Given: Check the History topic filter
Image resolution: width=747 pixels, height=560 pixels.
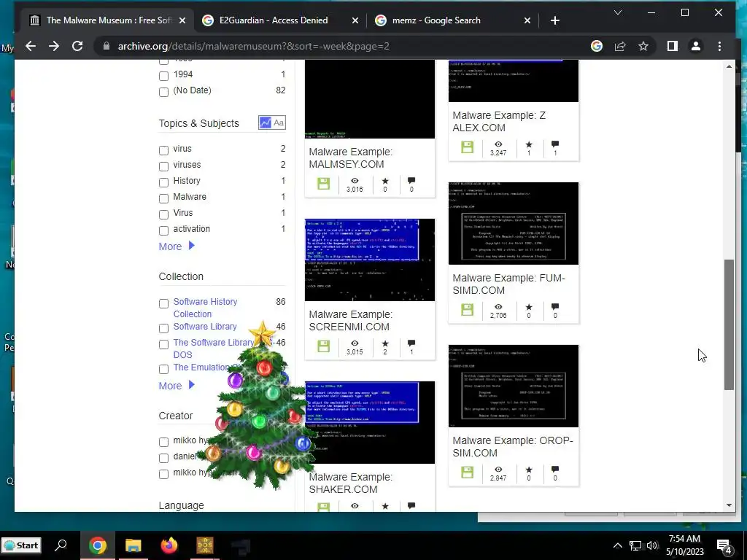Looking at the screenshot, I should (x=164, y=182).
